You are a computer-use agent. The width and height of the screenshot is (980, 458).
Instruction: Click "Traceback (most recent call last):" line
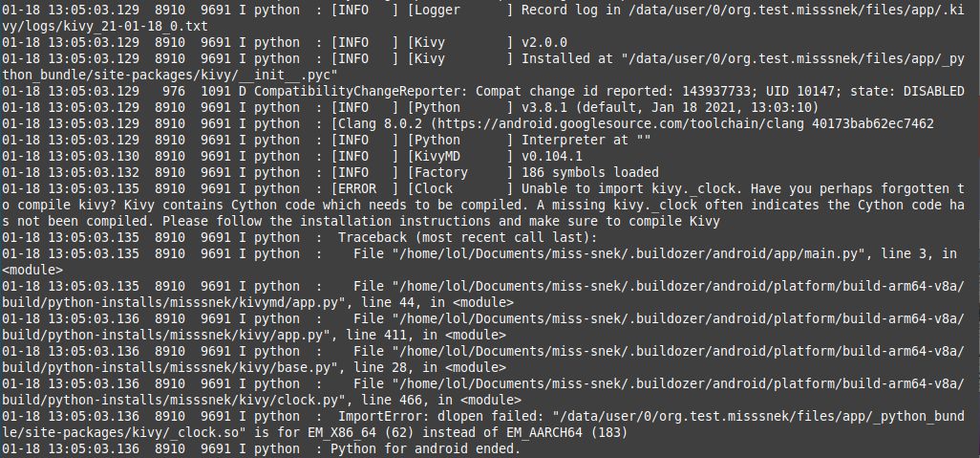click(468, 237)
